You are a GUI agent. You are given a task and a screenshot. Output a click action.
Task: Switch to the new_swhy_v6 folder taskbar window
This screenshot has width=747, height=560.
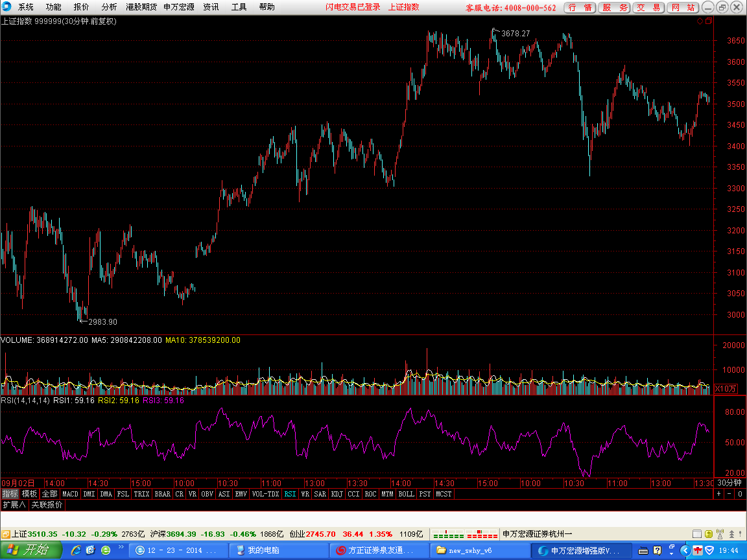point(480,550)
